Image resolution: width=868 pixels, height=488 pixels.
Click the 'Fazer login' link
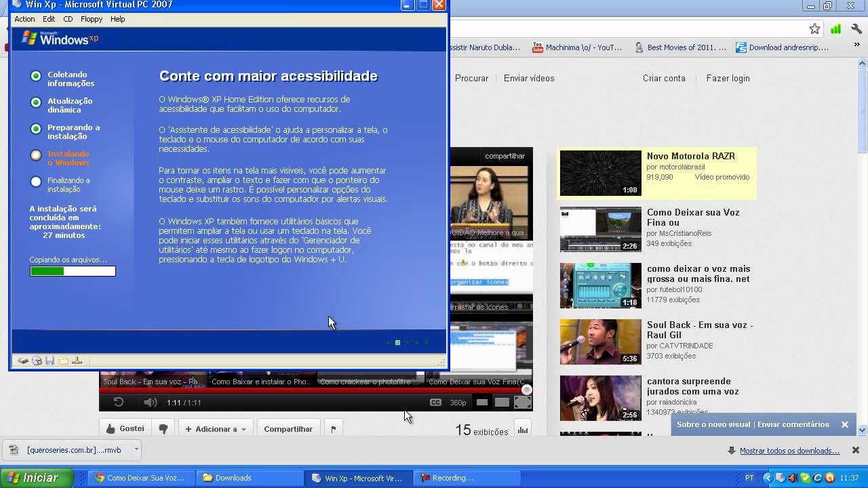click(728, 78)
